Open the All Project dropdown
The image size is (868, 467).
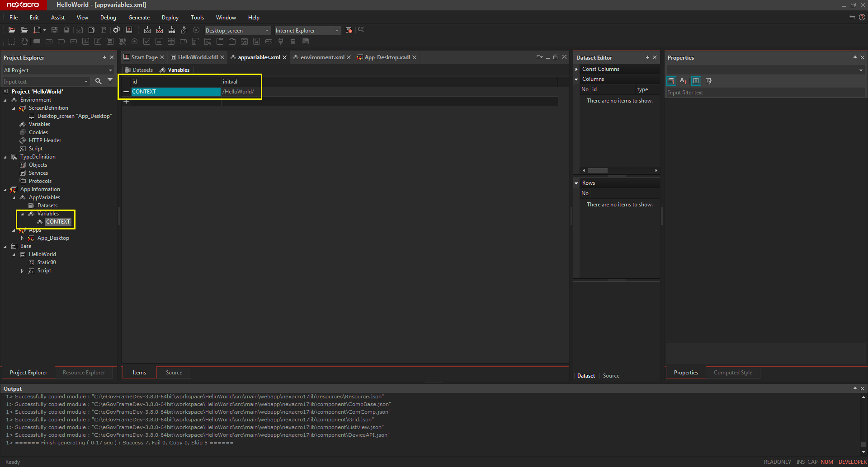[x=58, y=70]
